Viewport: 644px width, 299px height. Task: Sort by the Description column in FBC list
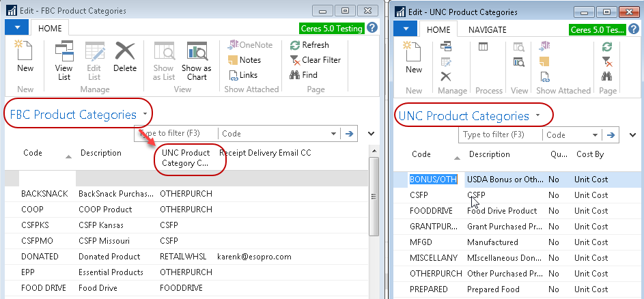(x=100, y=153)
